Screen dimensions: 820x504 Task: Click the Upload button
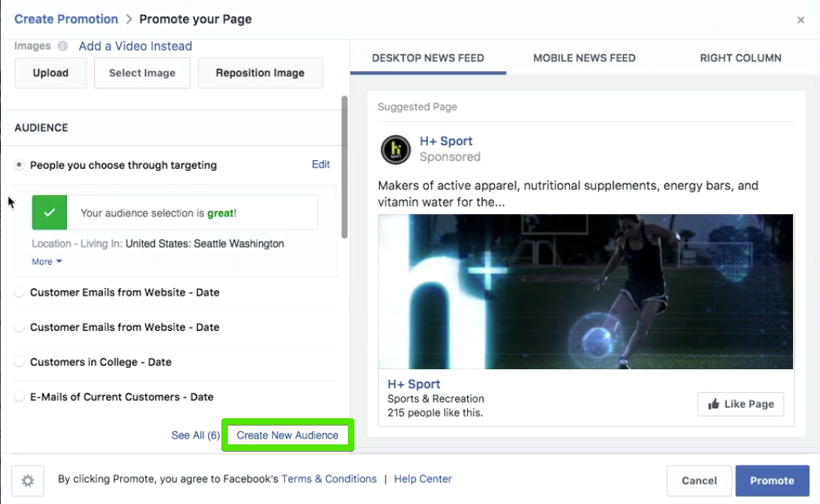click(51, 74)
